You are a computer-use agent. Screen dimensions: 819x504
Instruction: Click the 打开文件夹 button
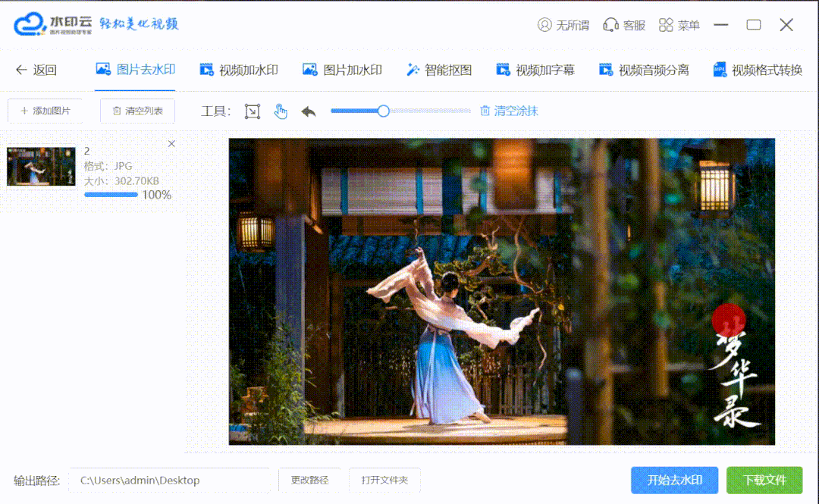tap(384, 481)
